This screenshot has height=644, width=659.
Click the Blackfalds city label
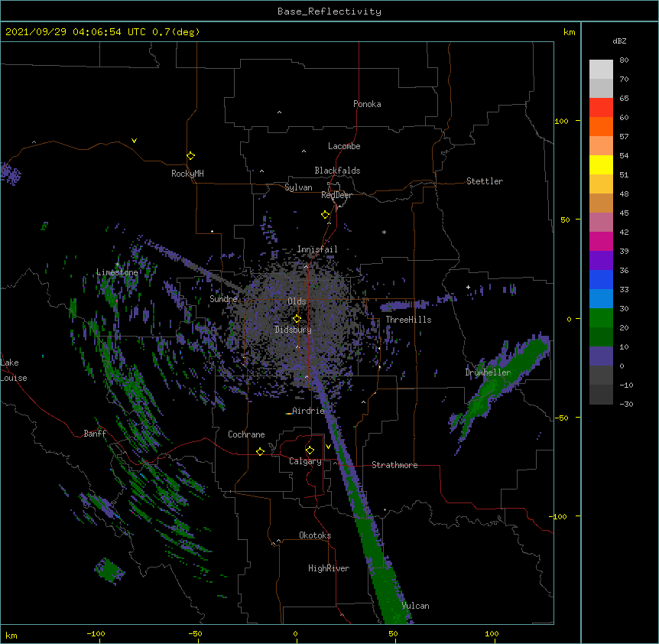[x=337, y=171]
